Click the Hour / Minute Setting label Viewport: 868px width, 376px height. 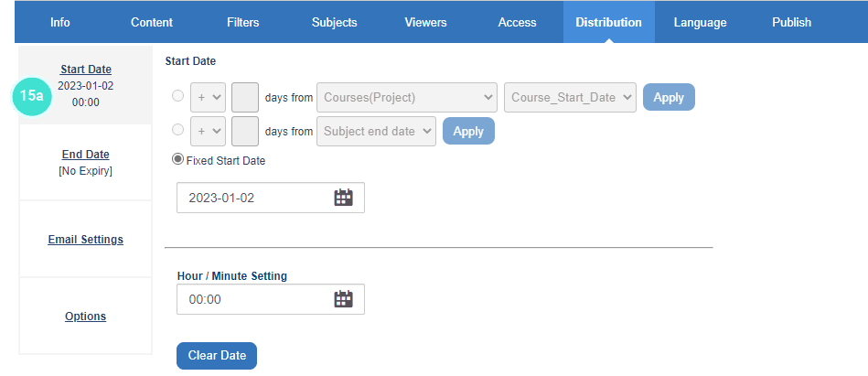coord(232,275)
